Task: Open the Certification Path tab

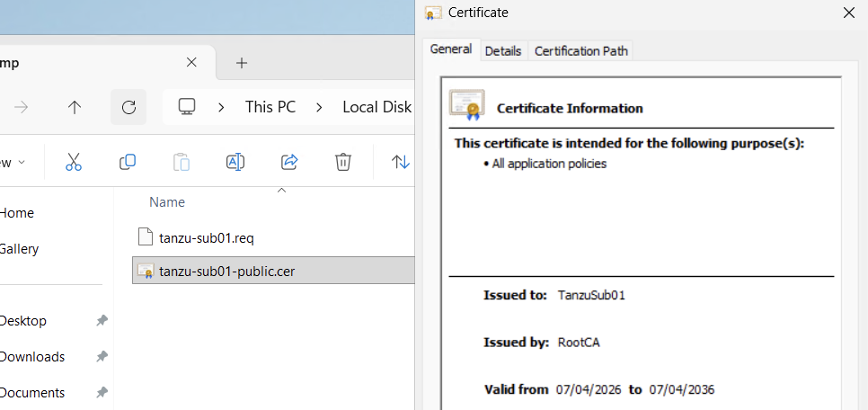Action: (580, 51)
